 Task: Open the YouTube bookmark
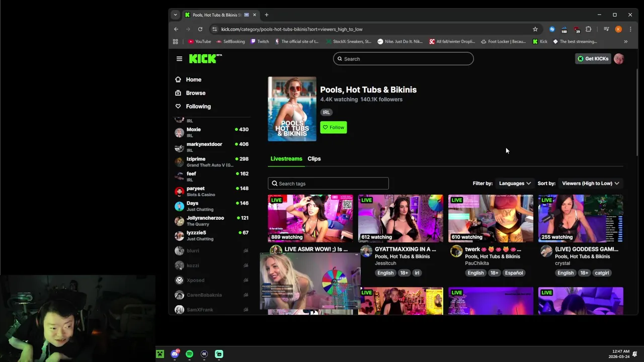point(200,42)
